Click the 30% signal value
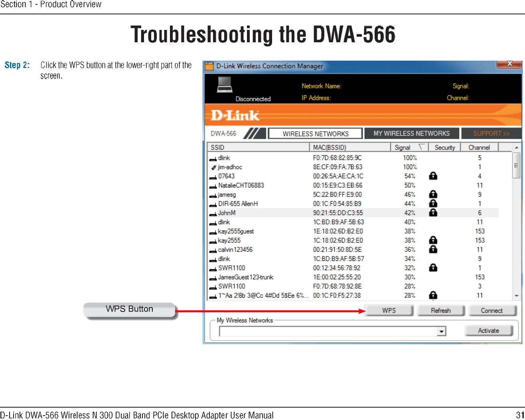Image resolution: width=525 pixels, height=420 pixels. tap(410, 277)
